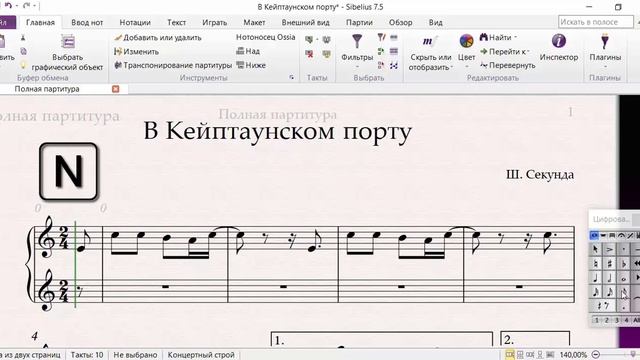Image resolution: width=640 pixels, height=360 pixels.
Task: Toggle rest button on keypad
Action: 602,306
